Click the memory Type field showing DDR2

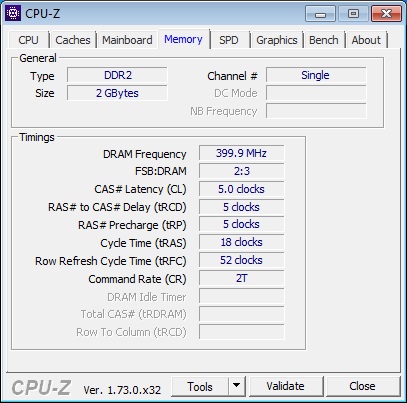[117, 75]
